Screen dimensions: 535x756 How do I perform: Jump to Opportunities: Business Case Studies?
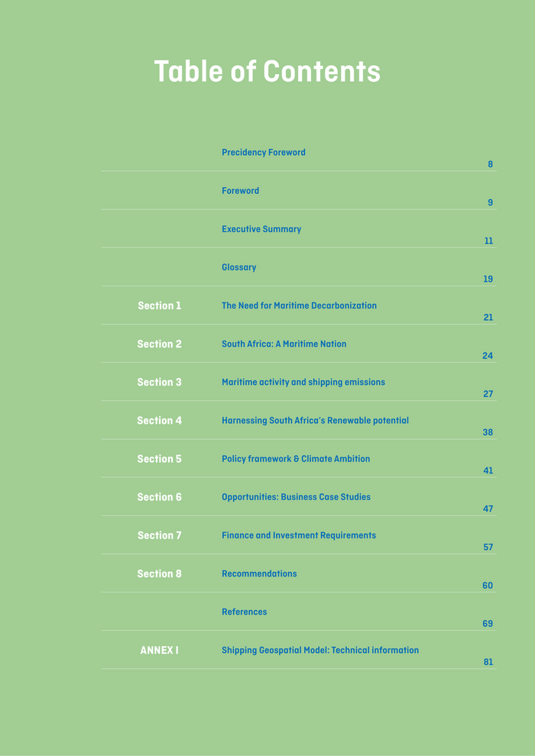pos(296,497)
